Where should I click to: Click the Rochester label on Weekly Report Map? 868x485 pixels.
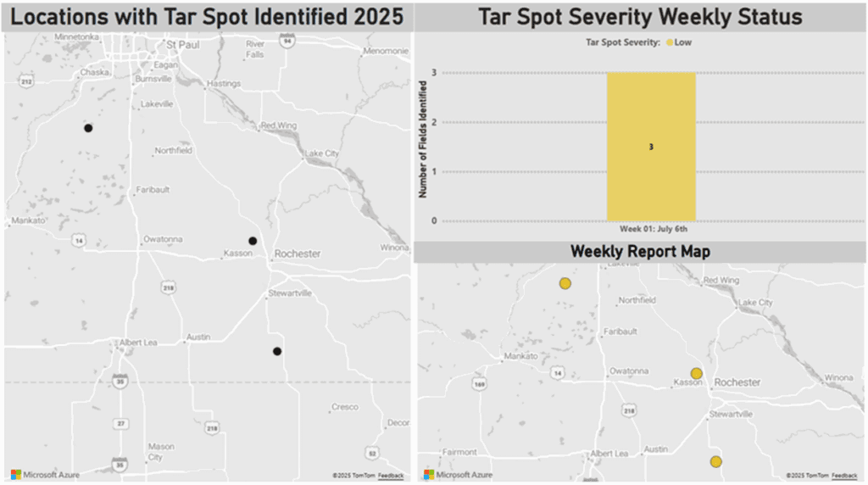(x=737, y=382)
